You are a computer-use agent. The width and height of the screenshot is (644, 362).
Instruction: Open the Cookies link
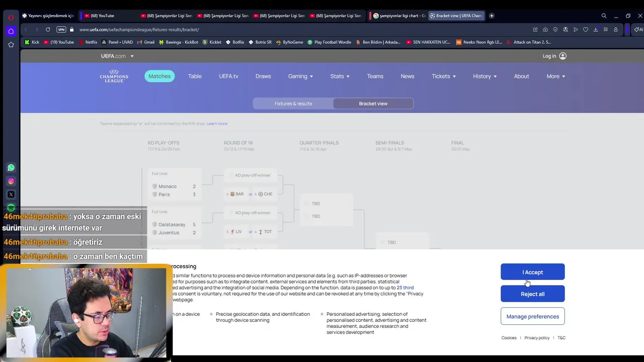click(509, 338)
